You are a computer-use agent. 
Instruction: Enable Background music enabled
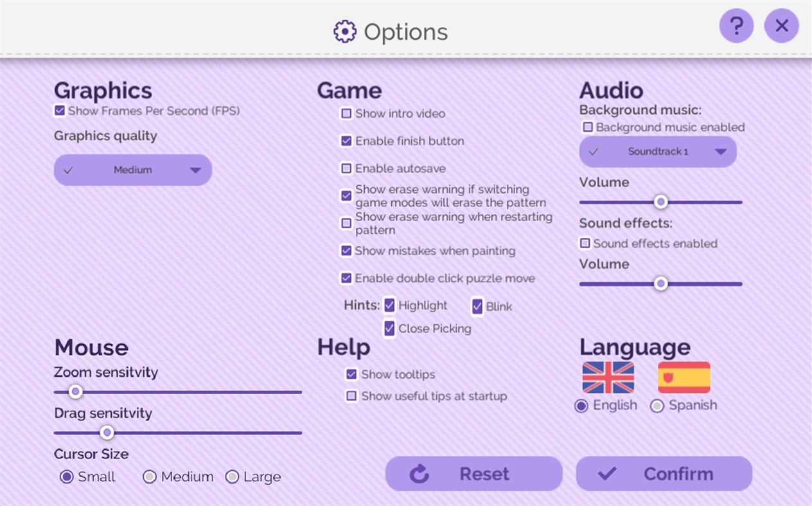coord(587,127)
